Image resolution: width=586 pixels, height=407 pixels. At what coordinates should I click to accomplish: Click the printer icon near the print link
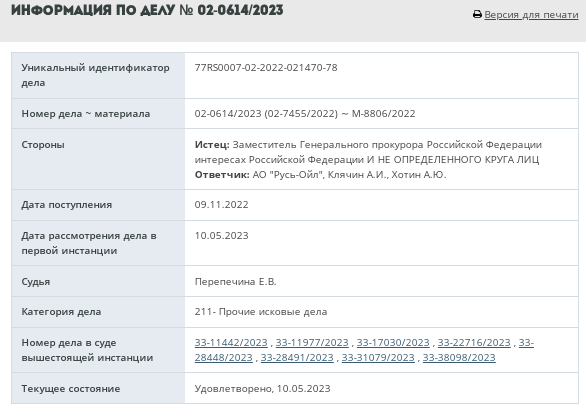477,15
